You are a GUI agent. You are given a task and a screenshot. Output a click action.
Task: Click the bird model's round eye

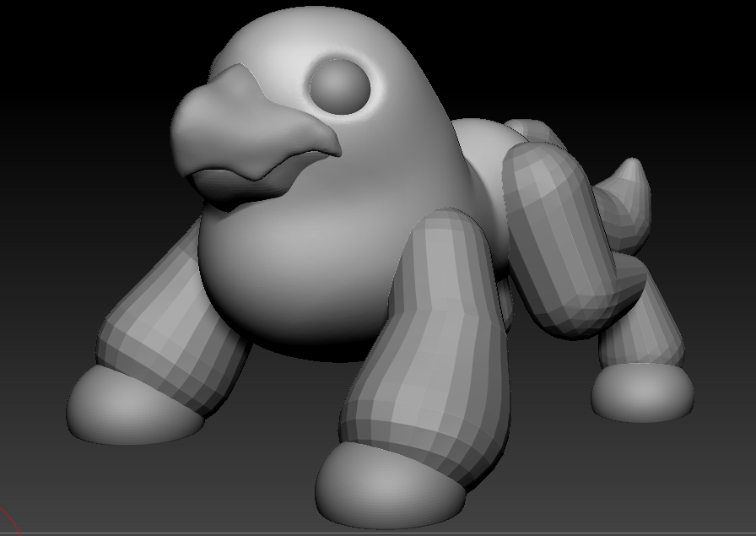339,86
